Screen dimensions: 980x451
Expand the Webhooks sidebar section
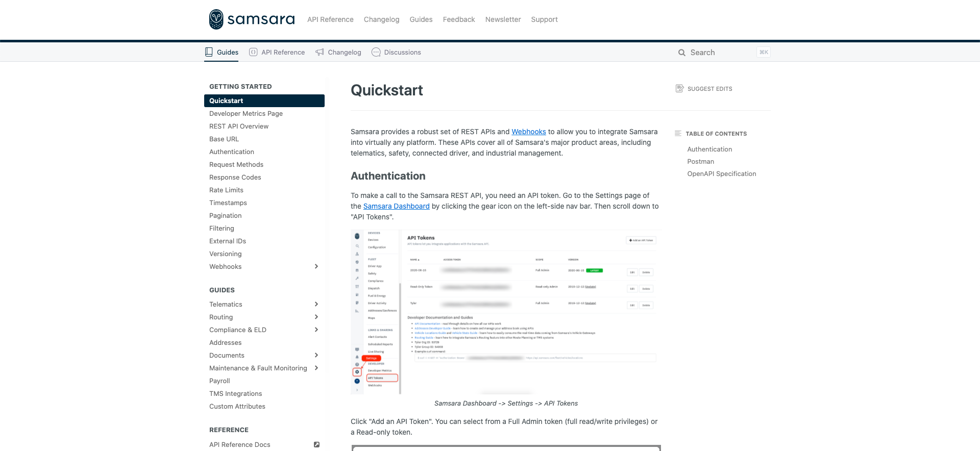[x=316, y=266]
